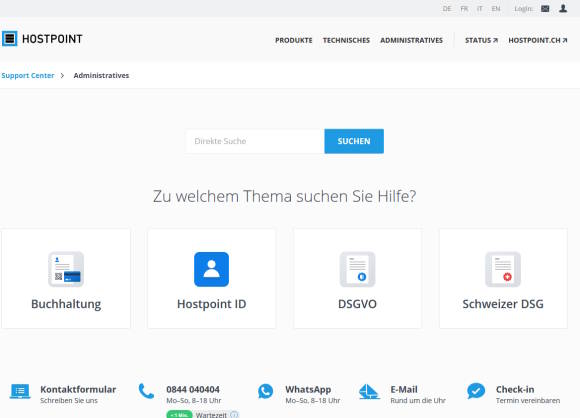Click the DSGVO document icon
This screenshot has height=418, width=580.
click(357, 269)
